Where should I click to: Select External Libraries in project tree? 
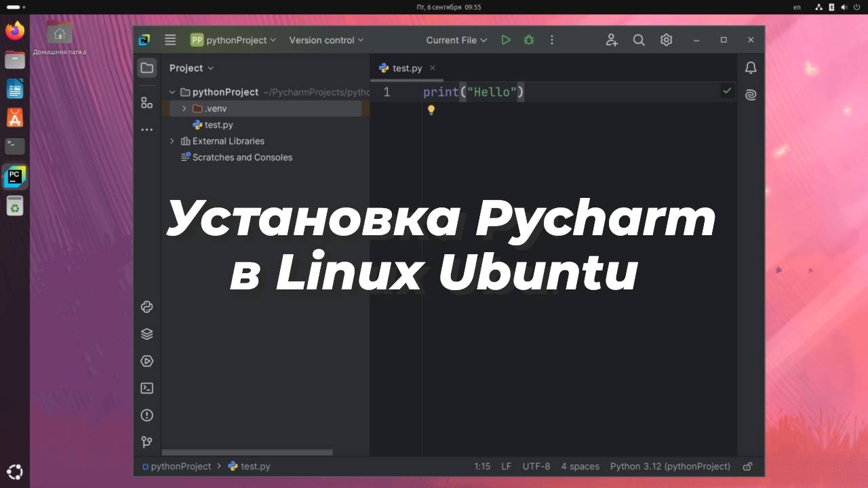coord(222,141)
